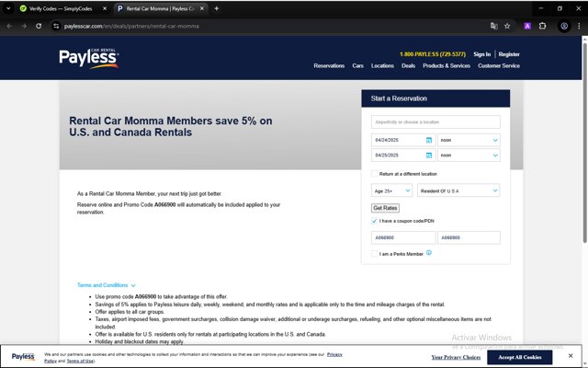Open the Resident Of USA dropdown

coord(458,190)
